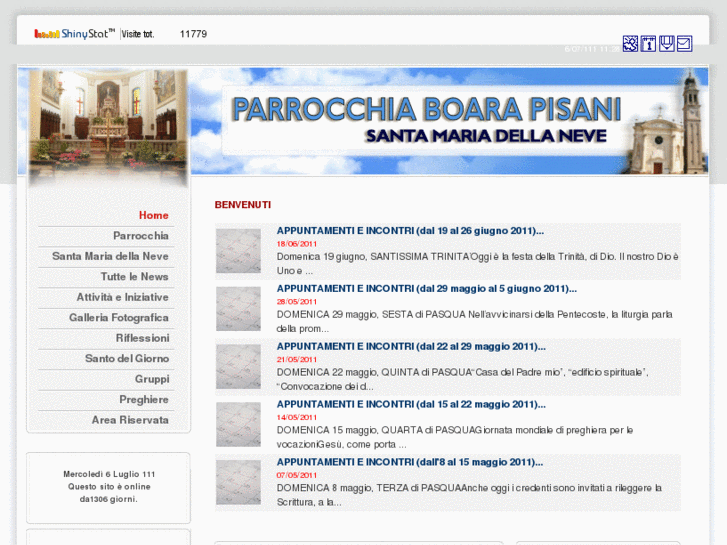Click the pencil icon in the header
This screenshot has height=545, width=727.
tap(666, 44)
